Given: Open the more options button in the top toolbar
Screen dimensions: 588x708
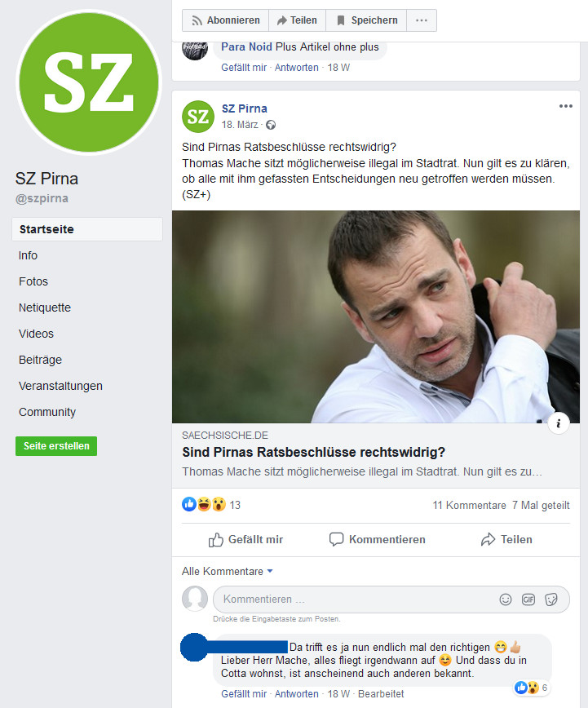Looking at the screenshot, I should (x=422, y=20).
